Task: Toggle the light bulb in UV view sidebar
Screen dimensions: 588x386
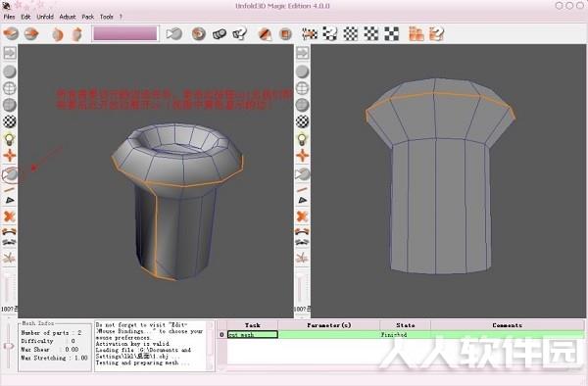Action: pyautogui.click(x=302, y=139)
